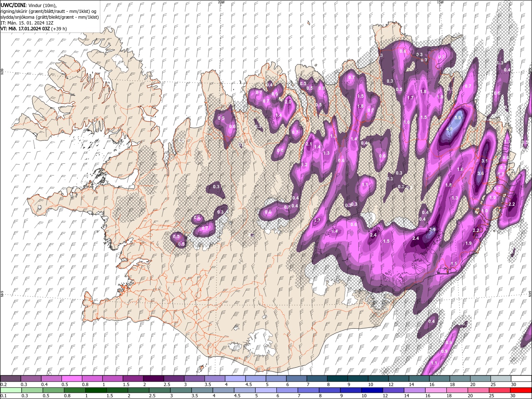Click the "3.6" precipitation value on the map
This screenshot has height=399, width=532.
pyautogui.click(x=480, y=173)
